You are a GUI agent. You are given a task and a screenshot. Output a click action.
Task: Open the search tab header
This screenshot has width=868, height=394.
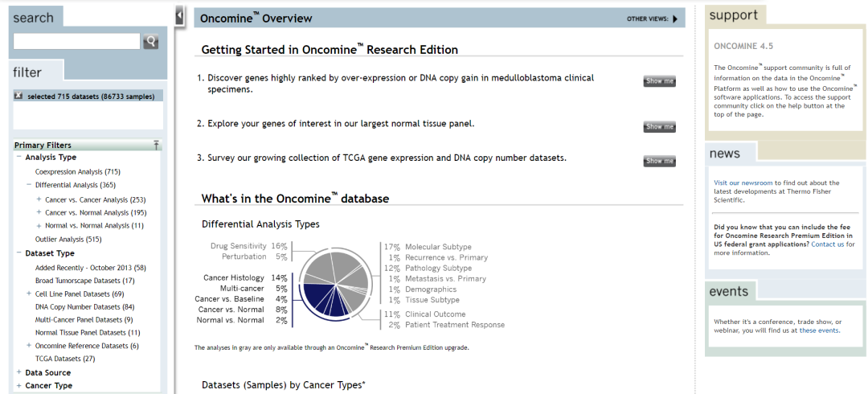[x=35, y=17]
